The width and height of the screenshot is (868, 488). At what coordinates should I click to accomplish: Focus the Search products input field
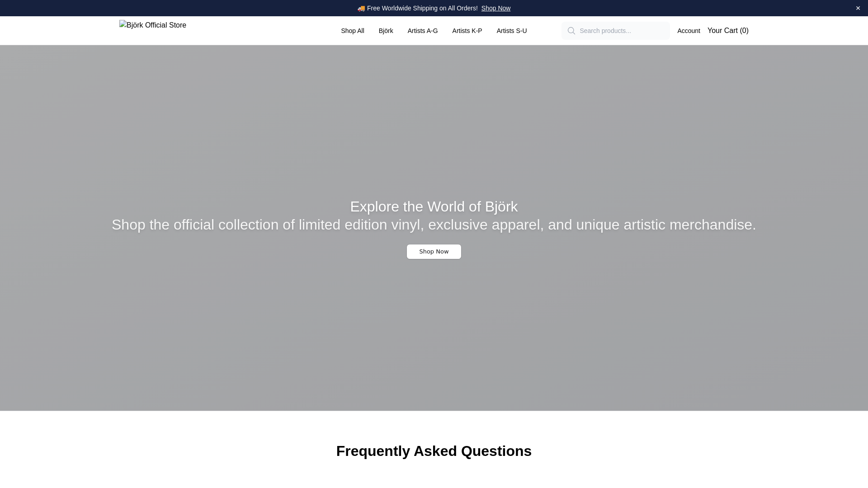(616, 31)
